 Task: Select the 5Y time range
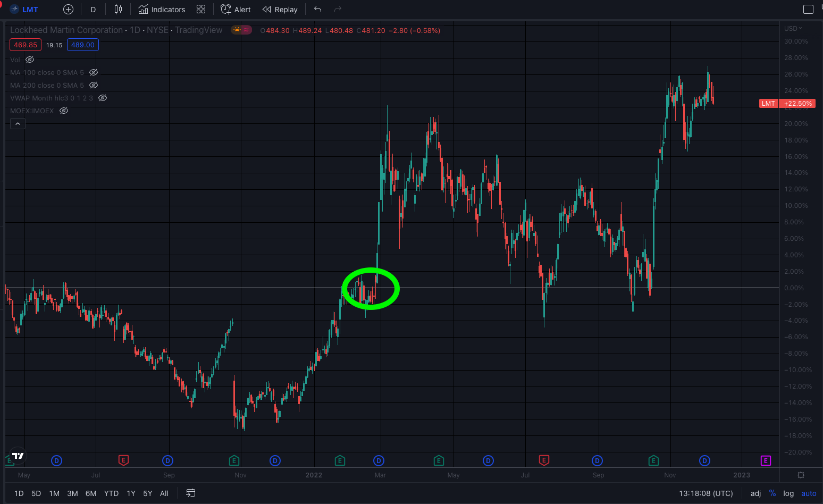(x=148, y=493)
